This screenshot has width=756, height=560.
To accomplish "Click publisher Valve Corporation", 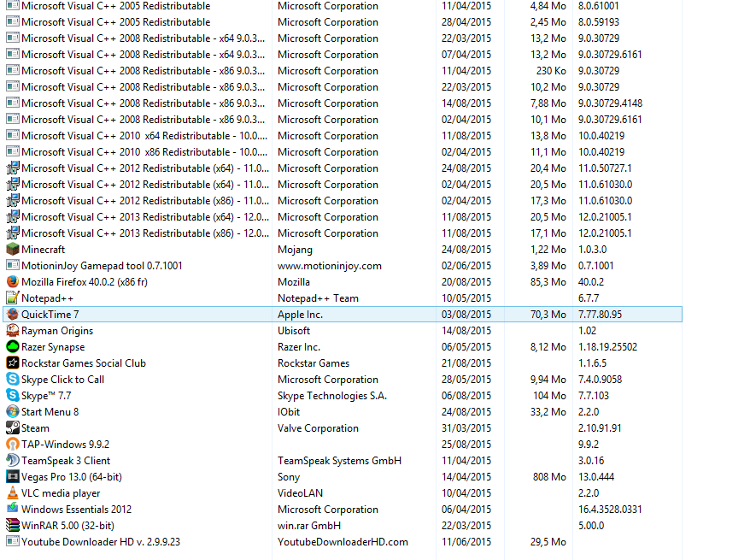I will pos(319,428).
